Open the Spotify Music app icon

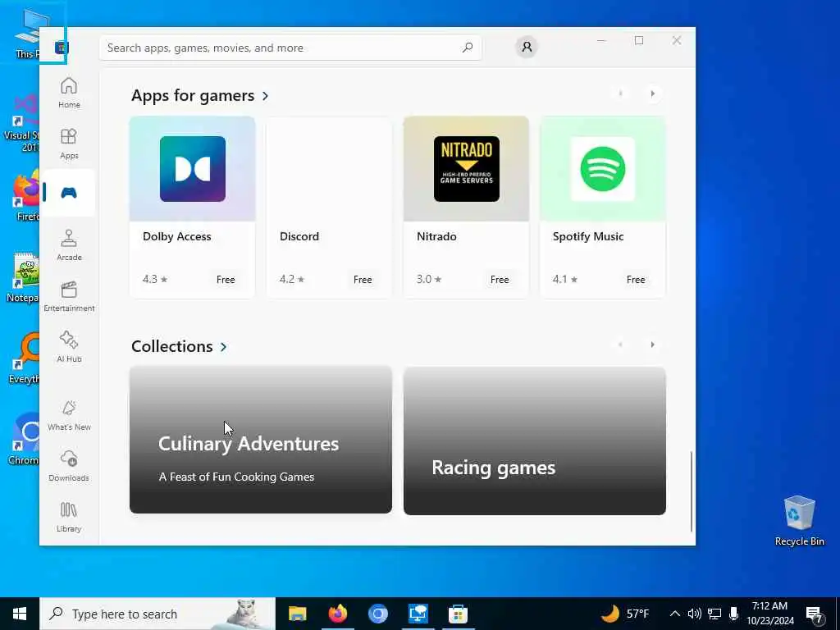pos(603,169)
